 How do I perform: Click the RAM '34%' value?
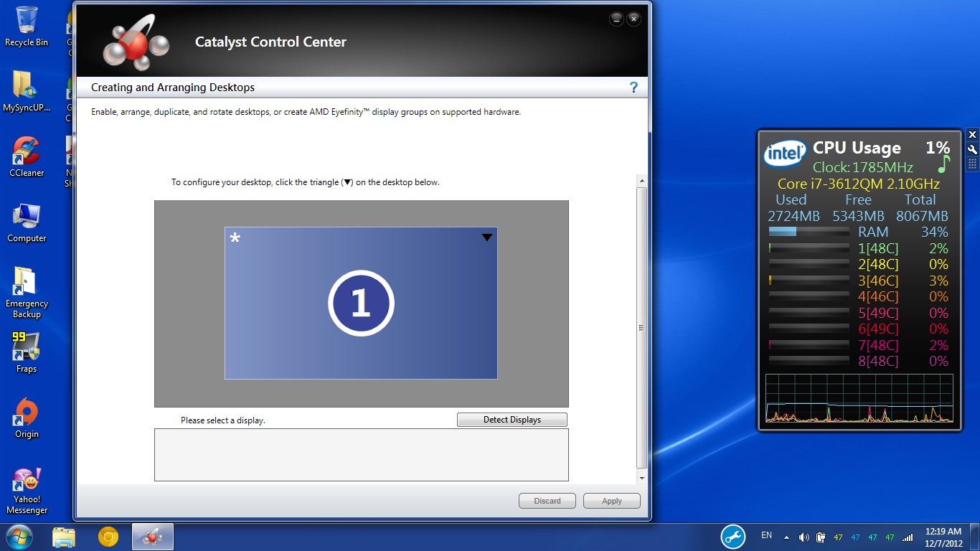click(935, 232)
